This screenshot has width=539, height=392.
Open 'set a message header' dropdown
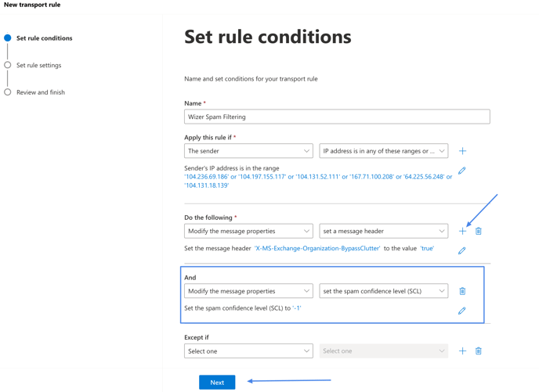point(384,231)
